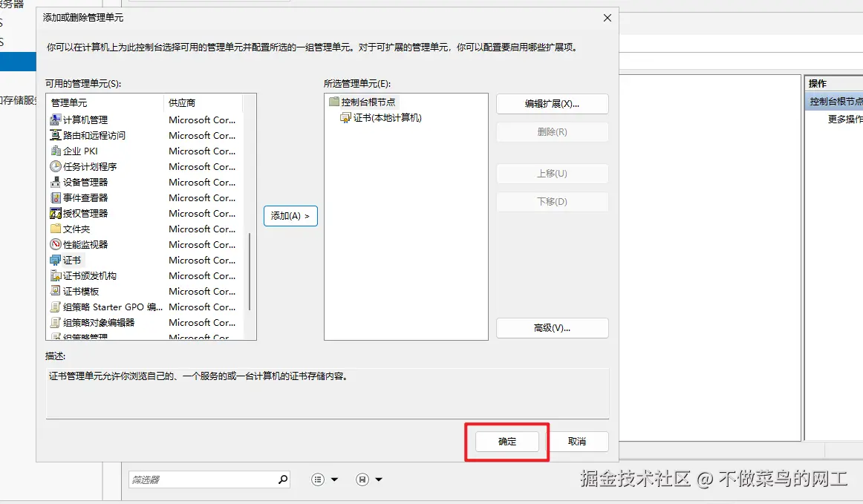Click the 确定 button

click(507, 441)
